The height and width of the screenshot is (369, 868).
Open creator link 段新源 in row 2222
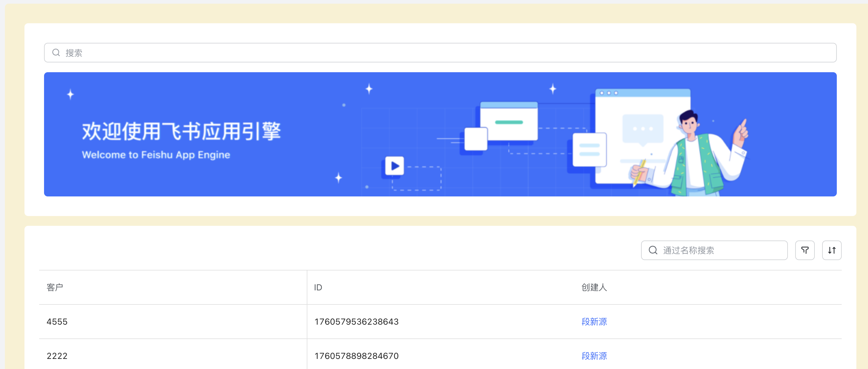(x=594, y=356)
